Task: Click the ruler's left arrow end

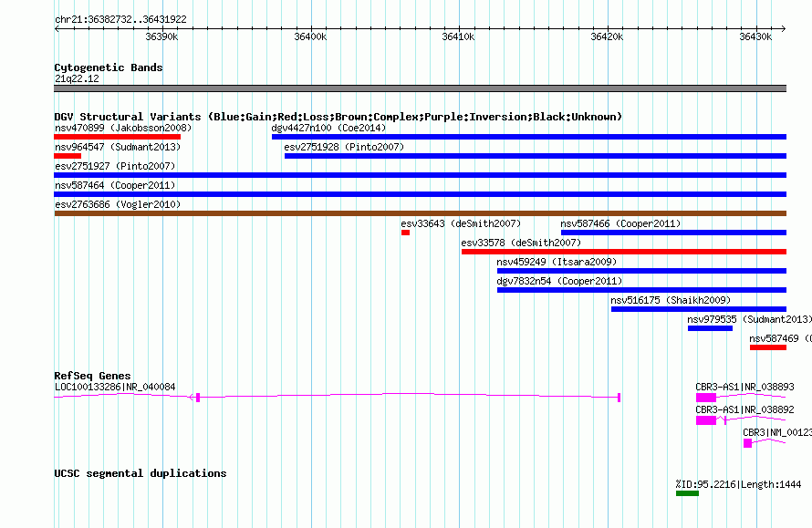Action: 57,28
